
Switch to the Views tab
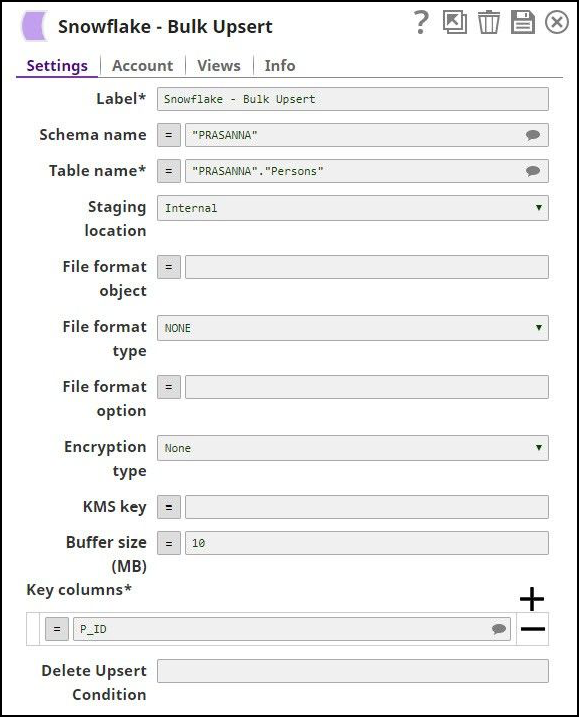click(219, 65)
